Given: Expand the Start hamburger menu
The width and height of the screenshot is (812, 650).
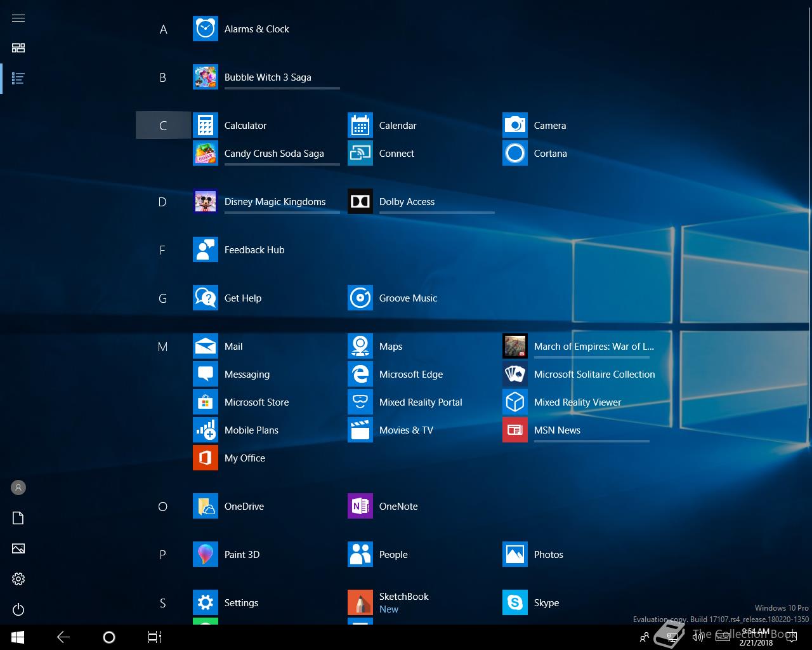Looking at the screenshot, I should coord(18,18).
